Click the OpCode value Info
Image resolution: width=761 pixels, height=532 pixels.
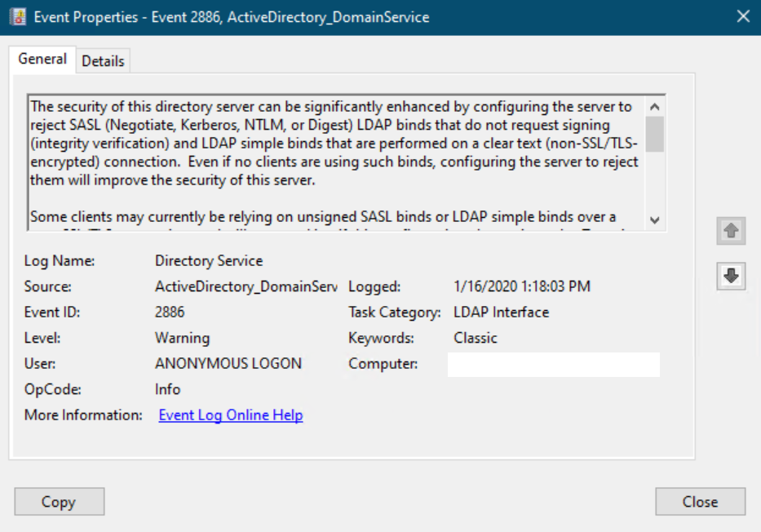point(167,389)
